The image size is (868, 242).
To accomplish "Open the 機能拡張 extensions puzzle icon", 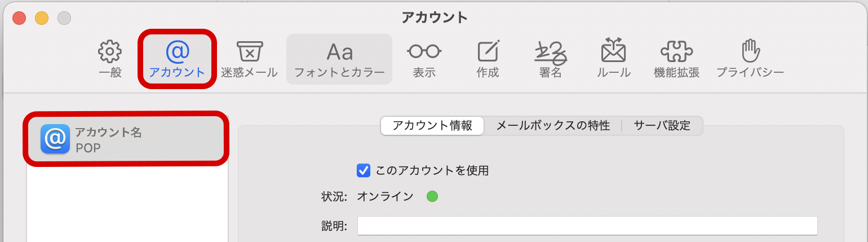I will [x=676, y=52].
